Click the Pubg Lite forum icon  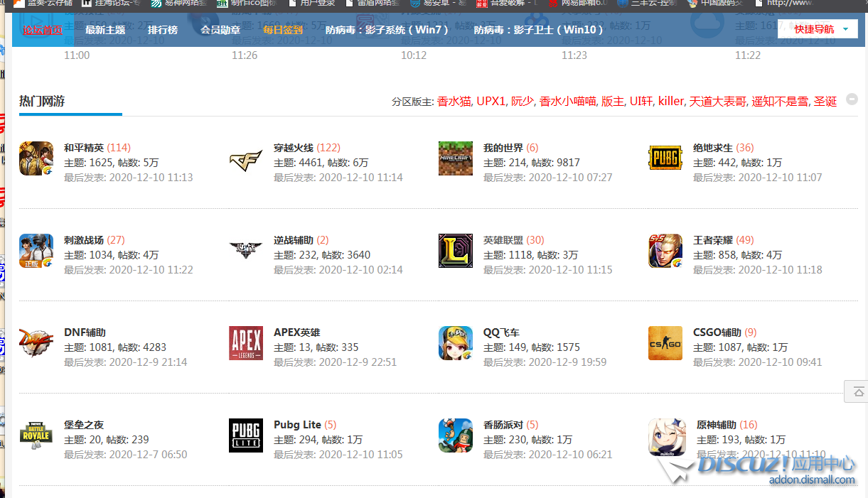(x=246, y=435)
